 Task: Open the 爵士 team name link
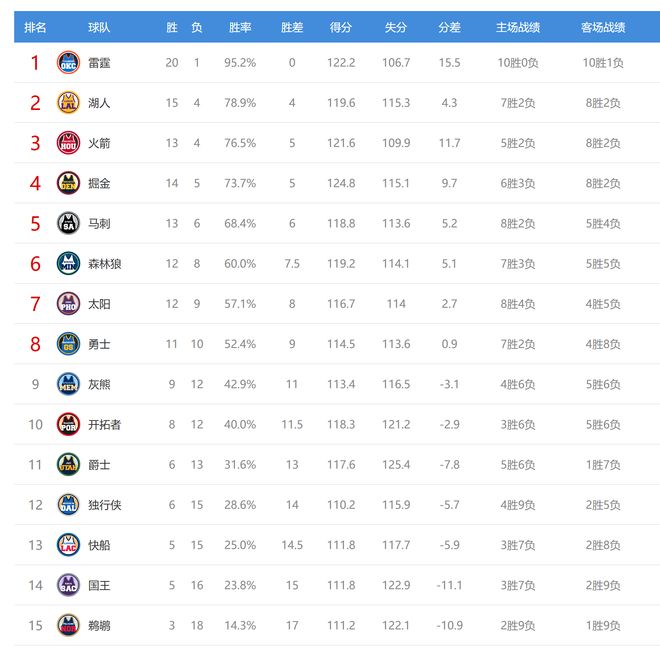(99, 465)
